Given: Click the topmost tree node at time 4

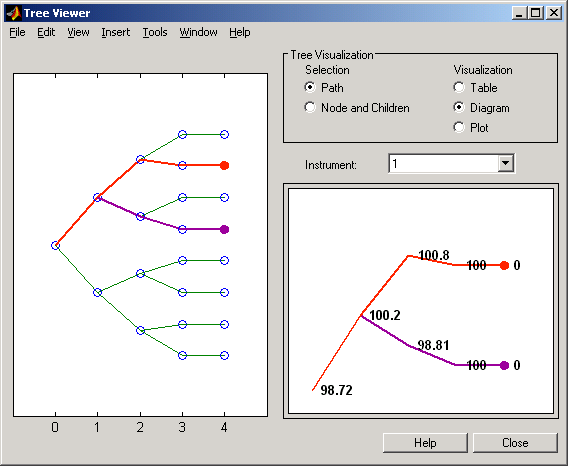Looking at the screenshot, I should (x=225, y=134).
